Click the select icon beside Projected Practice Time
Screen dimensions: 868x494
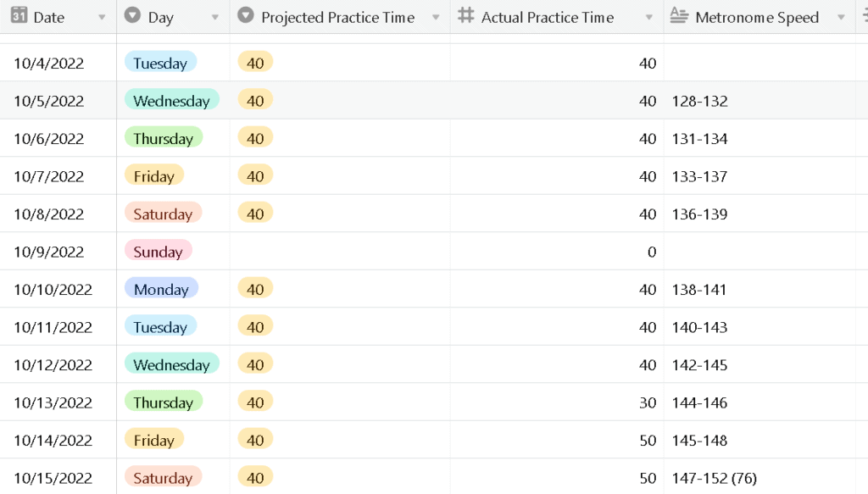tap(245, 15)
